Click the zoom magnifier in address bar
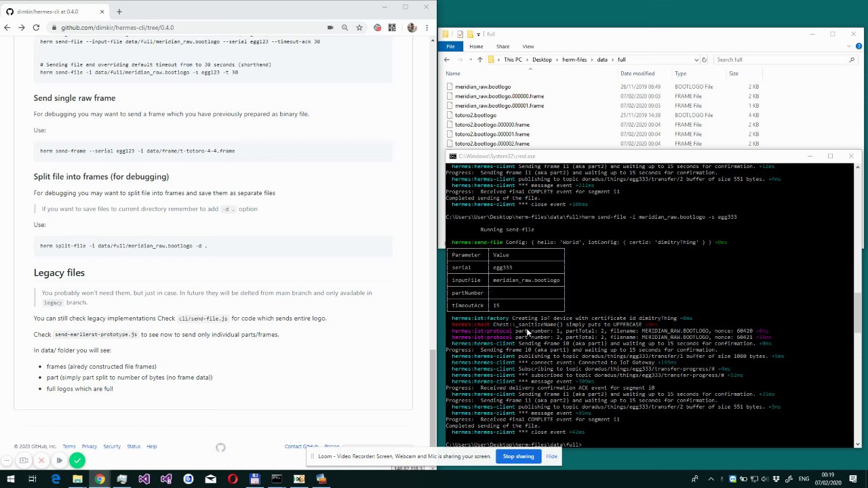The image size is (868, 488). (x=344, y=27)
